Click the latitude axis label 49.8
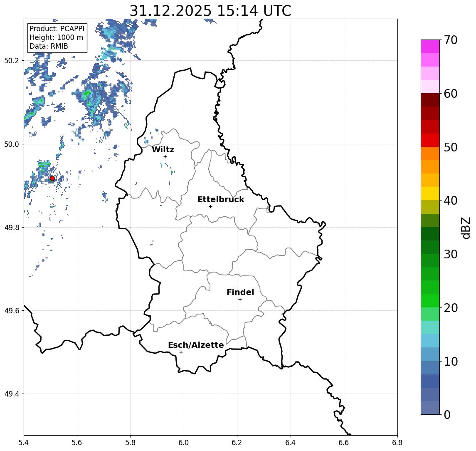 coord(12,227)
